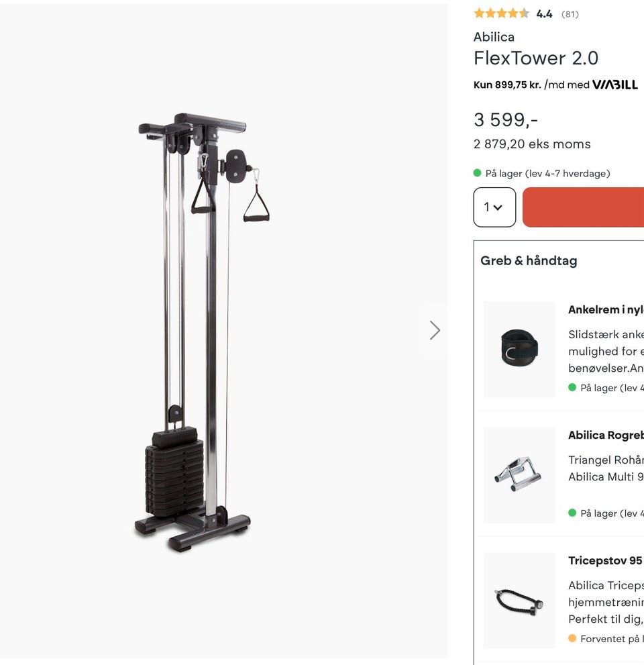
Task: Click the ViaBill logo
Action: click(x=614, y=85)
